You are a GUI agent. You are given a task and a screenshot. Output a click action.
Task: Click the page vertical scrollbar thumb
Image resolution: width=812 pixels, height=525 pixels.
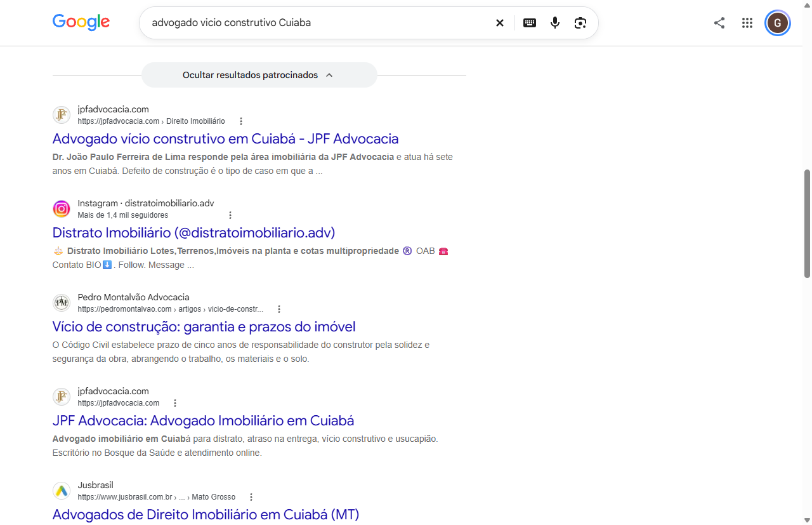pos(807,223)
